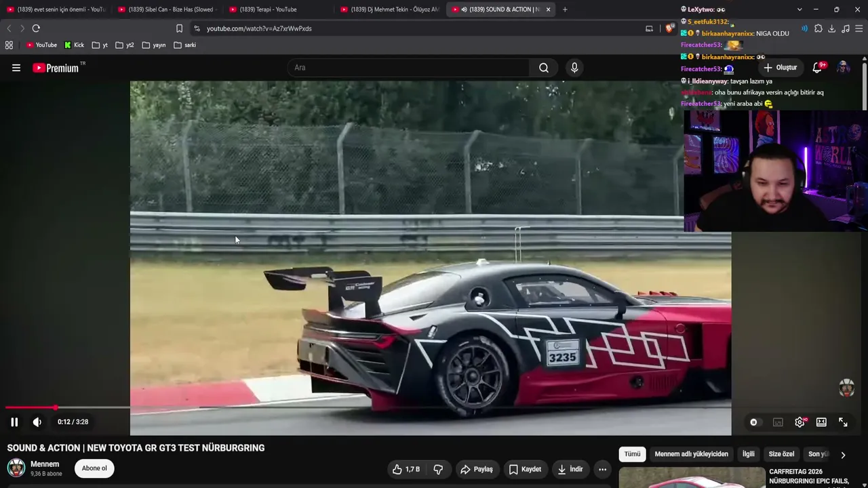The width and height of the screenshot is (868, 488).
Task: Select the Size özel filter chip
Action: click(781, 454)
